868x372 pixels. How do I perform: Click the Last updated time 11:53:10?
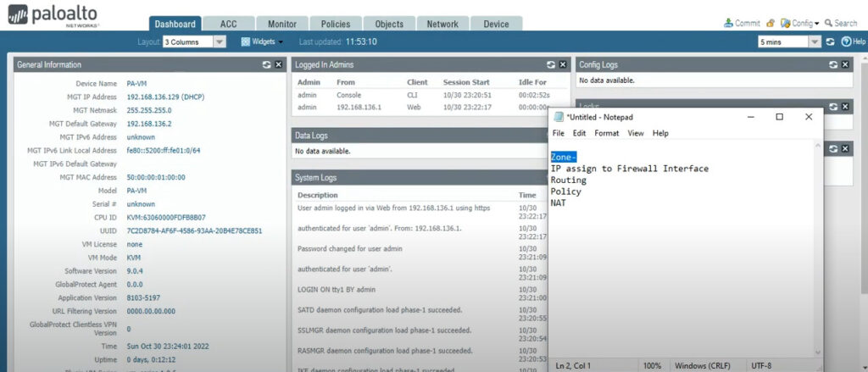(361, 42)
